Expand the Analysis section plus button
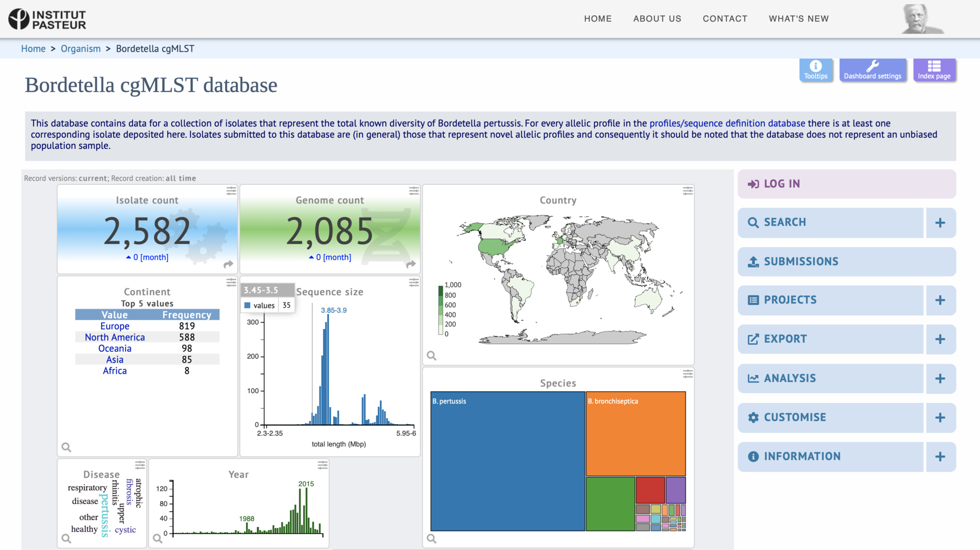Screen dimensions: 980x550 tap(940, 378)
